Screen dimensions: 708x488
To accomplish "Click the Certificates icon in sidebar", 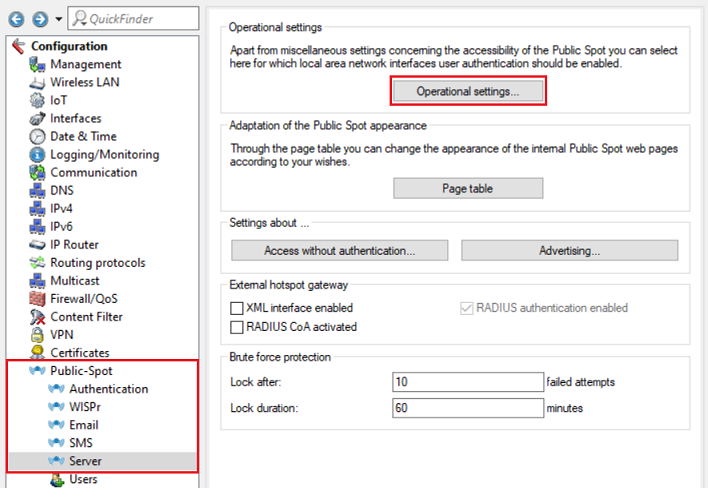I will tap(37, 352).
